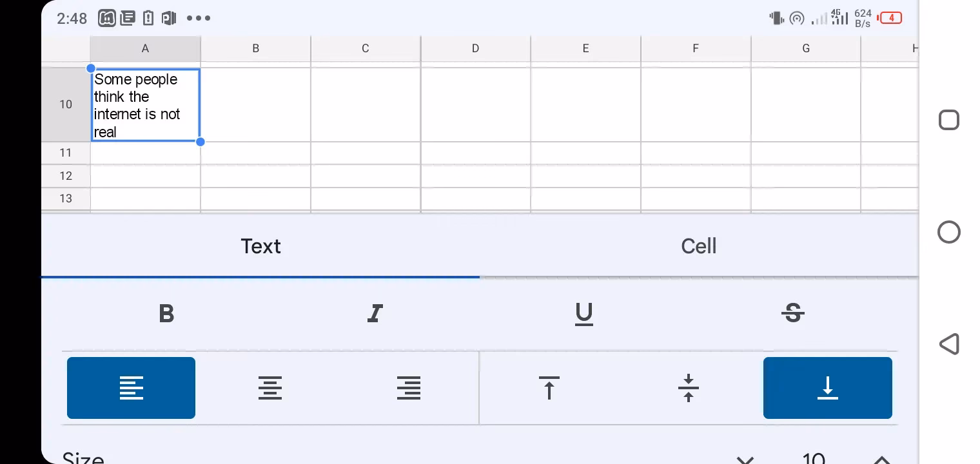Open recent apps with the square navigation icon

pyautogui.click(x=948, y=120)
